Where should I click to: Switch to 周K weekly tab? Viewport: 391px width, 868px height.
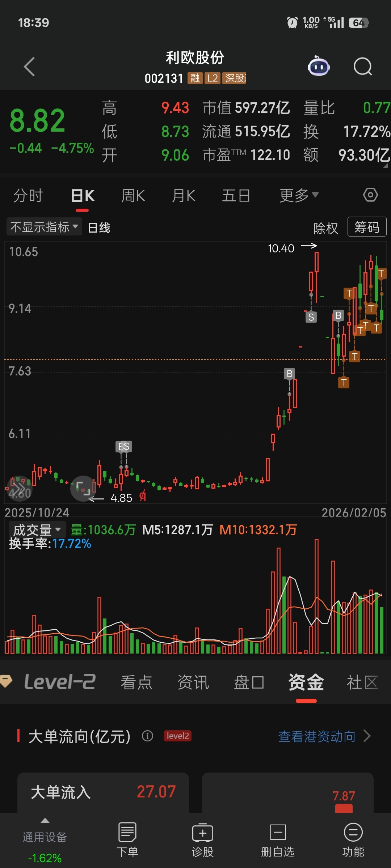click(x=133, y=195)
